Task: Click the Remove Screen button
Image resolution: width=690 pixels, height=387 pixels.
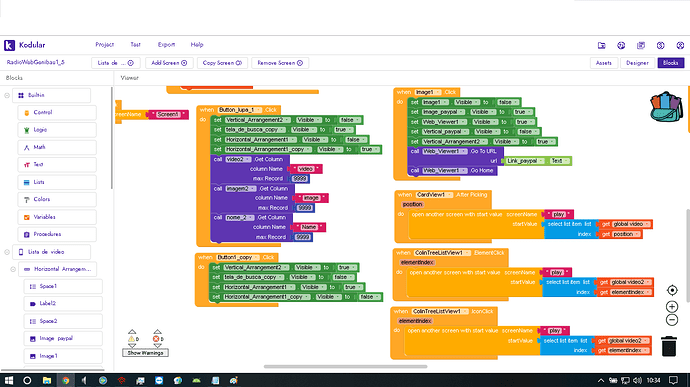Action: pos(280,63)
